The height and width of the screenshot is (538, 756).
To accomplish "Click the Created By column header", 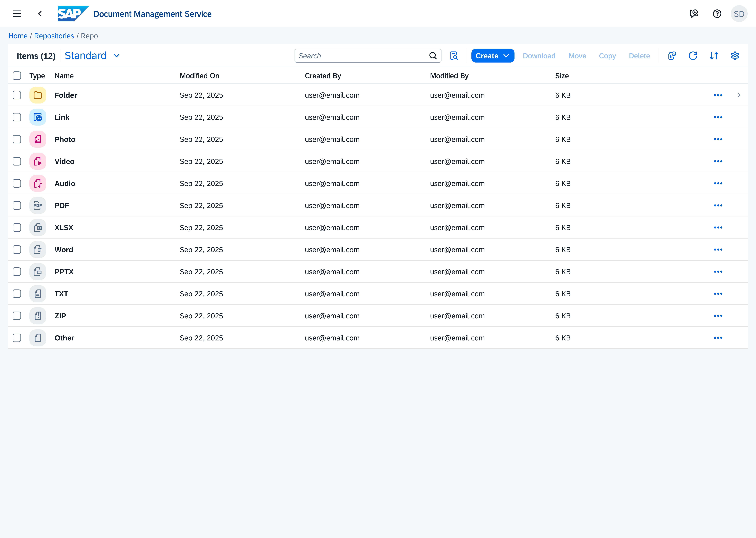I will [x=323, y=76].
